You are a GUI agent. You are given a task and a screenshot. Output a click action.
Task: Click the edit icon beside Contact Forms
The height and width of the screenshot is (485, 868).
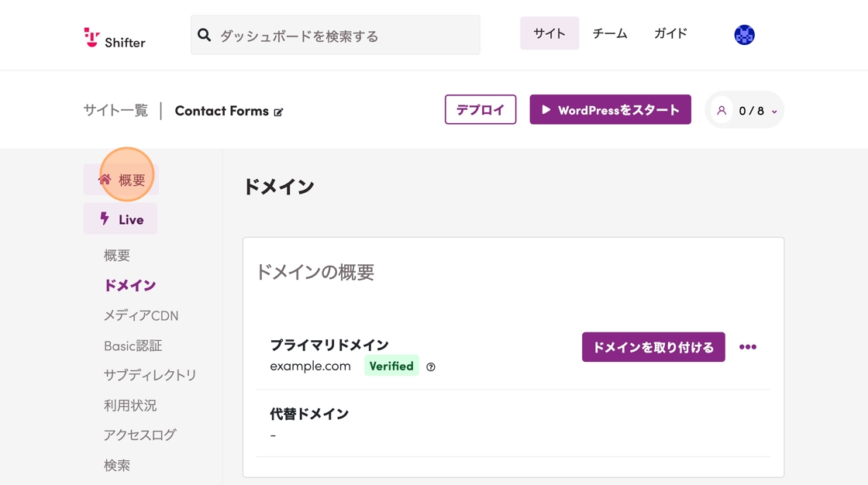point(278,112)
